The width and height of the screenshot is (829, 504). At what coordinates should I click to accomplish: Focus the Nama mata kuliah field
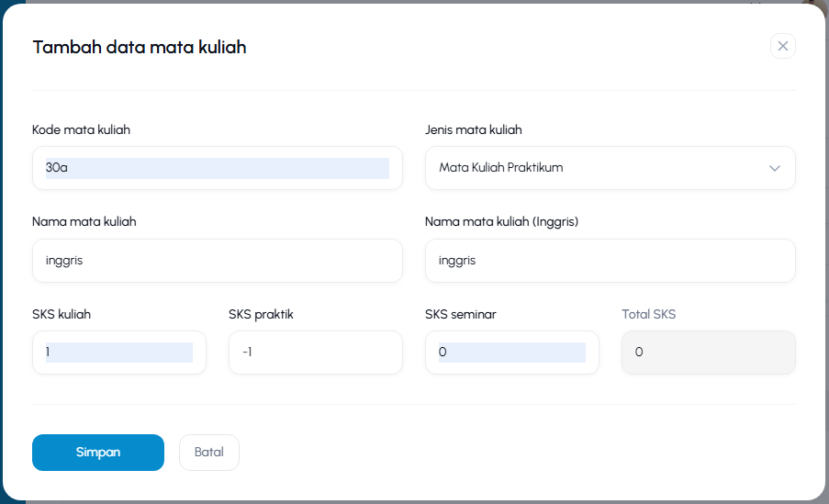(218, 261)
